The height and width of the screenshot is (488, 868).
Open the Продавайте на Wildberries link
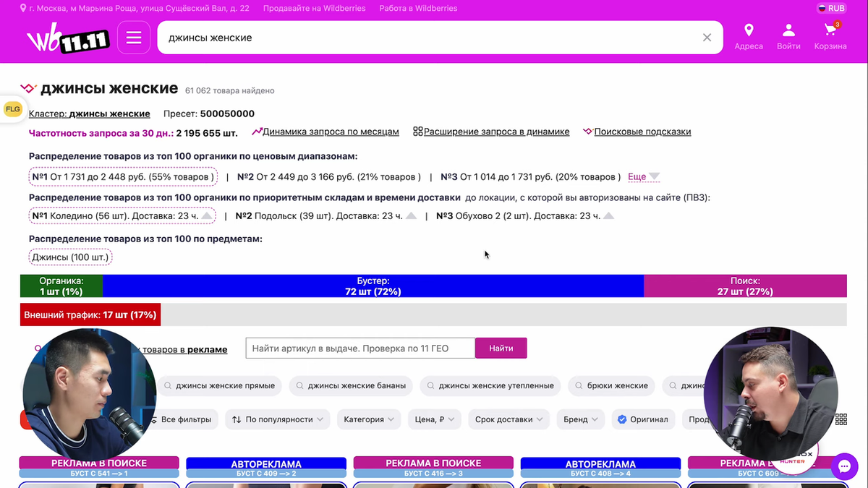pos(315,8)
